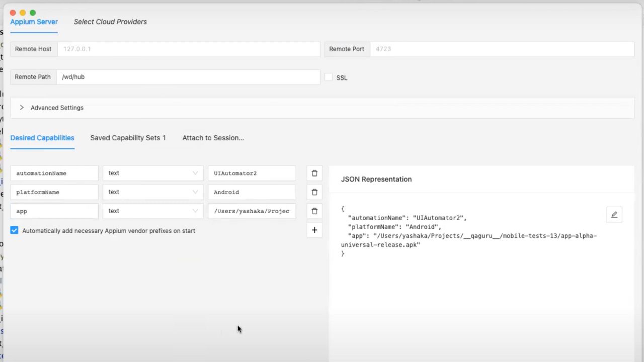Image resolution: width=644 pixels, height=362 pixels.
Task: Close window with red traffic light
Action: click(x=13, y=13)
